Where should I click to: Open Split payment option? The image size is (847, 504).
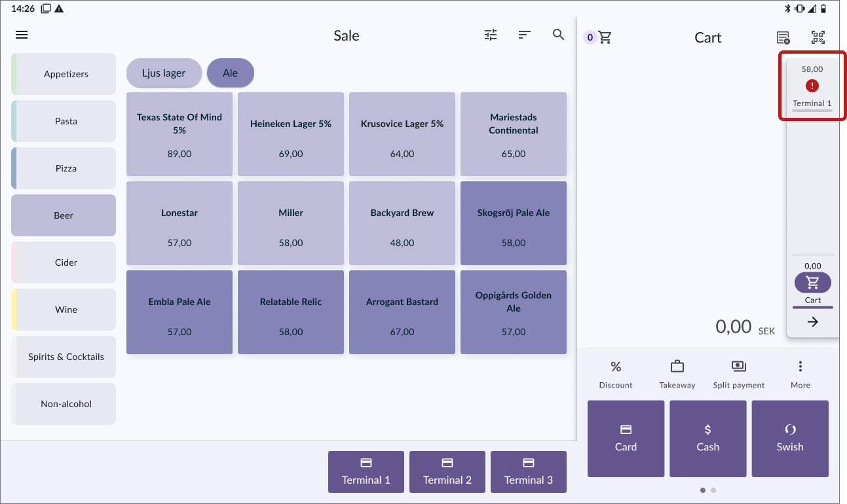coord(739,374)
